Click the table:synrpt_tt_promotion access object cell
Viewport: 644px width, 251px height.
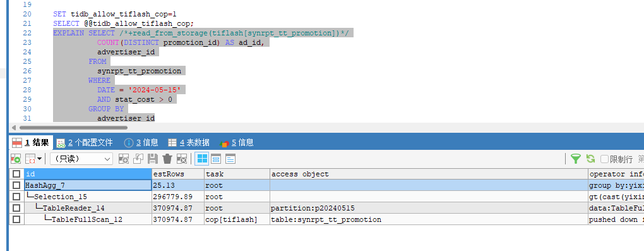click(429, 219)
